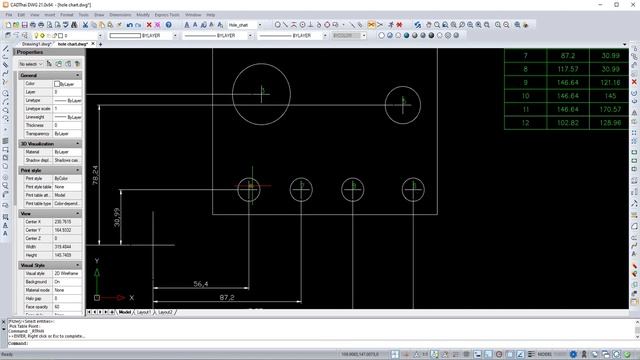Click the red explode star icon
Image resolution: width=640 pixels, height=360 pixels.
coord(399,25)
